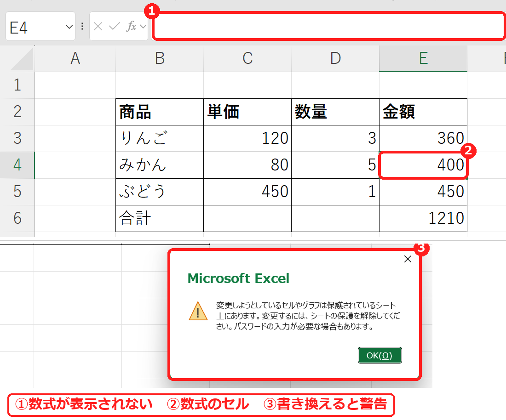Select empty cell A1

[x=75, y=85]
